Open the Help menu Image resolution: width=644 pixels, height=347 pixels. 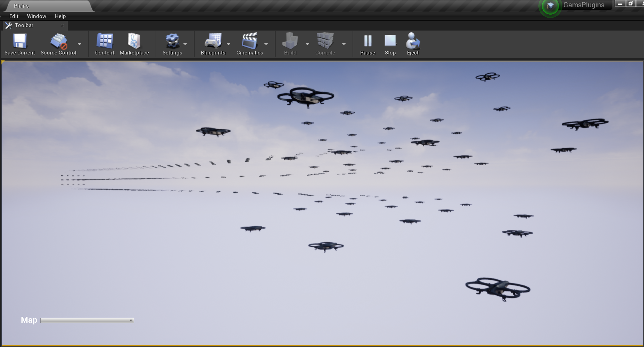coord(60,16)
